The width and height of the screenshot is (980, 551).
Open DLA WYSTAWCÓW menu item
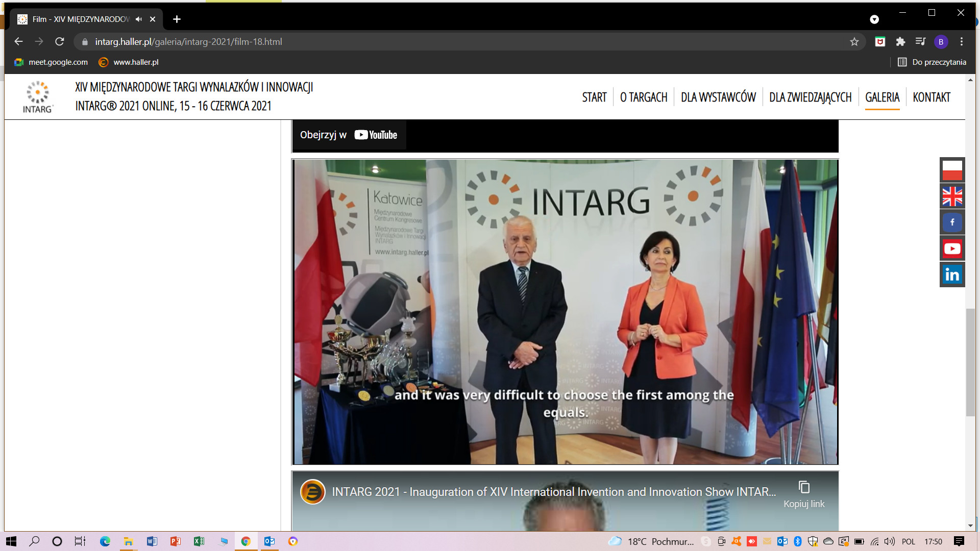[718, 97]
